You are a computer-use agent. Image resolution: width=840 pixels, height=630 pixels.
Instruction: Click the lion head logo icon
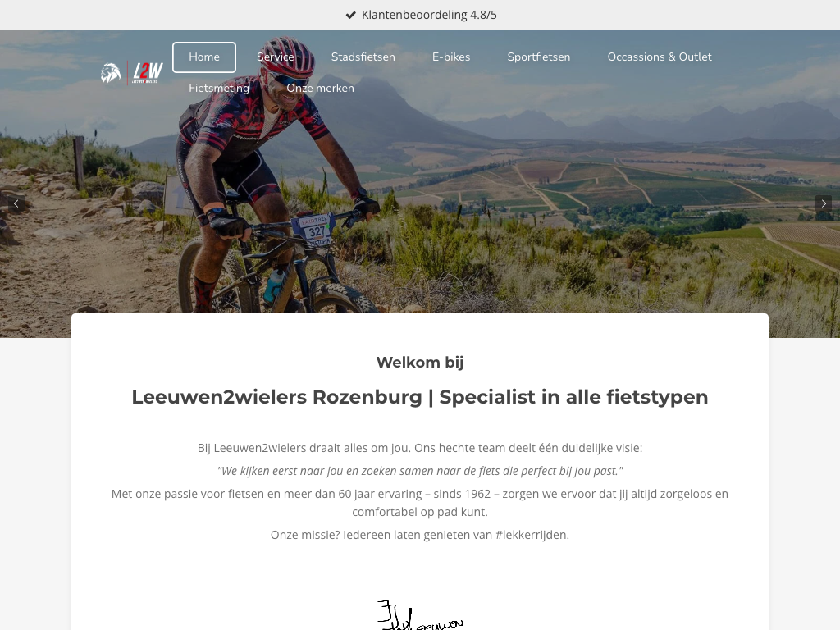[x=111, y=73]
